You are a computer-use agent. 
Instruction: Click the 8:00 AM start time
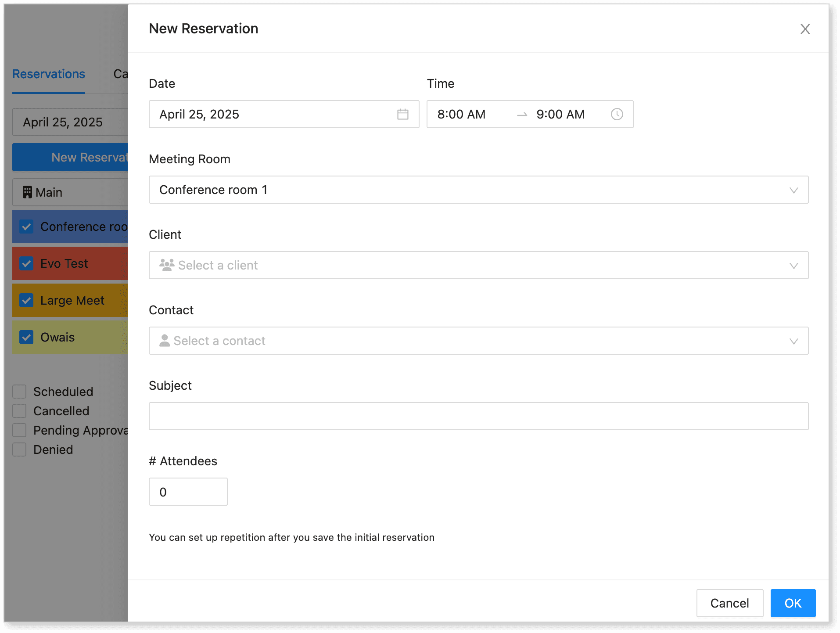click(461, 114)
